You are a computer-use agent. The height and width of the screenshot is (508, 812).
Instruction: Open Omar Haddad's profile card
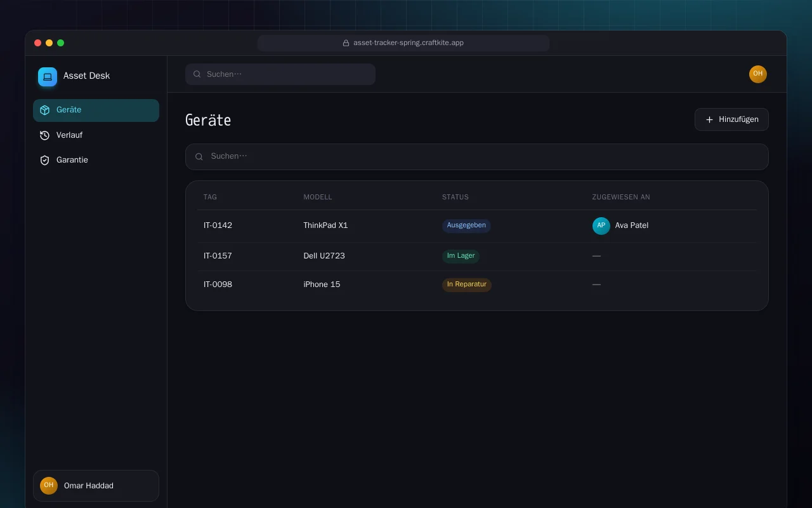tap(96, 486)
